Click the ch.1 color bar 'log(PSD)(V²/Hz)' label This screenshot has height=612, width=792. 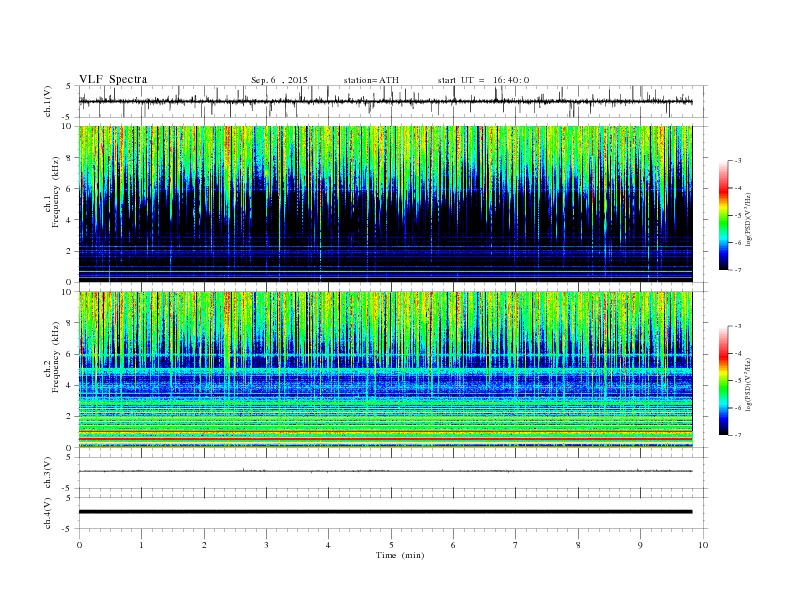(x=749, y=219)
